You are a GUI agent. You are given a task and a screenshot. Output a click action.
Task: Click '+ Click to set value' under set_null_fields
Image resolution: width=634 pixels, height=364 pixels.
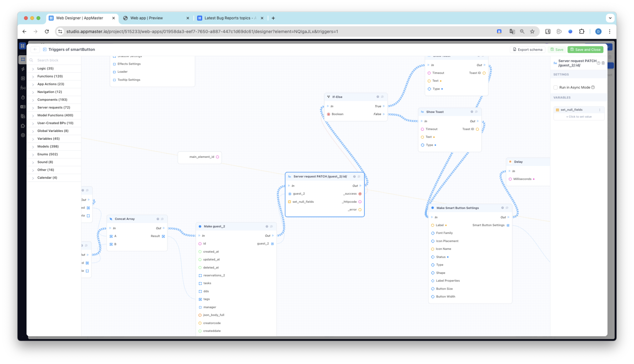pos(578,117)
